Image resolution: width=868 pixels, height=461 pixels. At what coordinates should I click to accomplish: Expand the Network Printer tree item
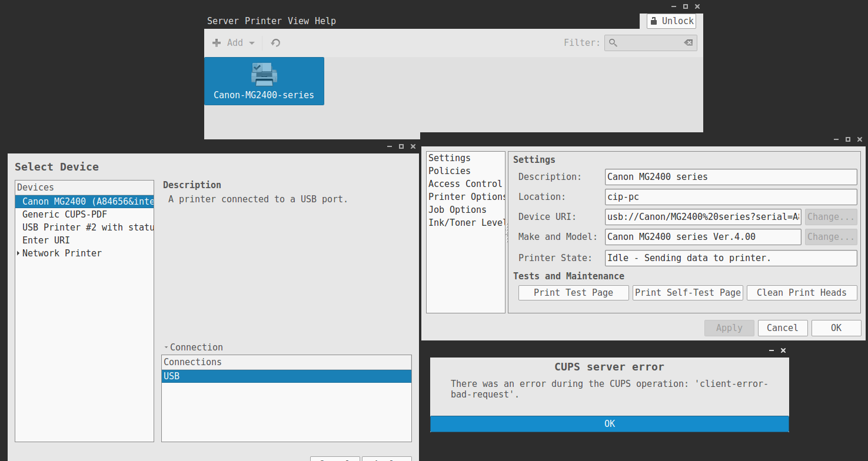tap(19, 253)
